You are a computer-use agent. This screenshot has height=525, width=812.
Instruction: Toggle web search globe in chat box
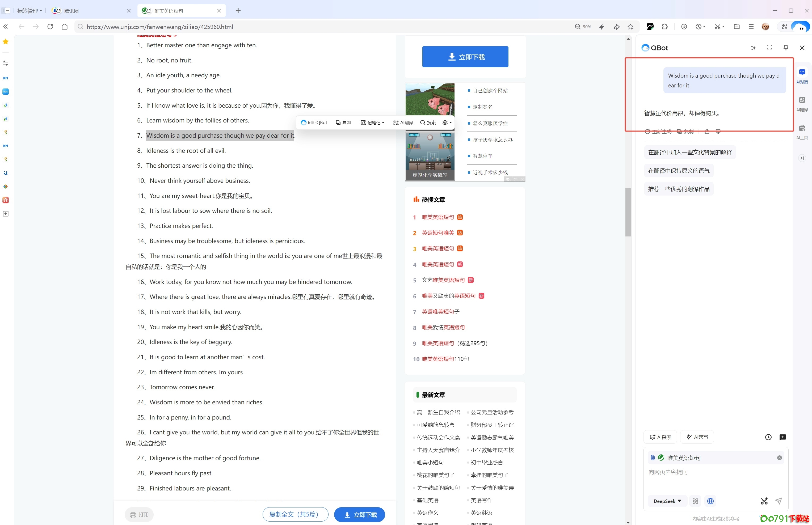(710, 501)
